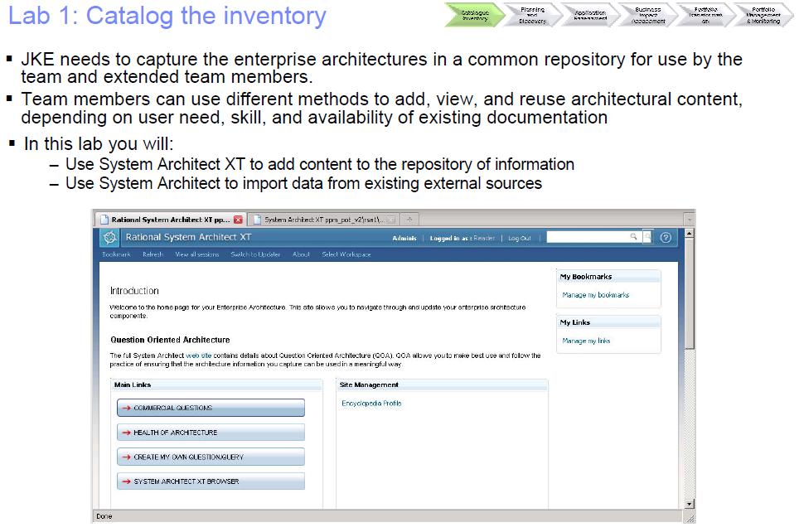The height and width of the screenshot is (532, 799).
Task: Click the magnifier icon inside the search field
Action: pos(633,237)
